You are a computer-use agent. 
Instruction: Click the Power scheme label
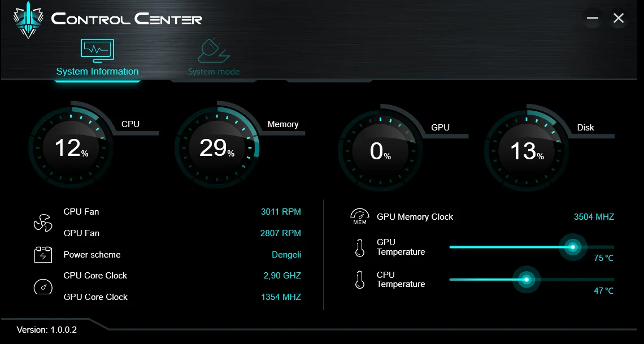pos(92,255)
